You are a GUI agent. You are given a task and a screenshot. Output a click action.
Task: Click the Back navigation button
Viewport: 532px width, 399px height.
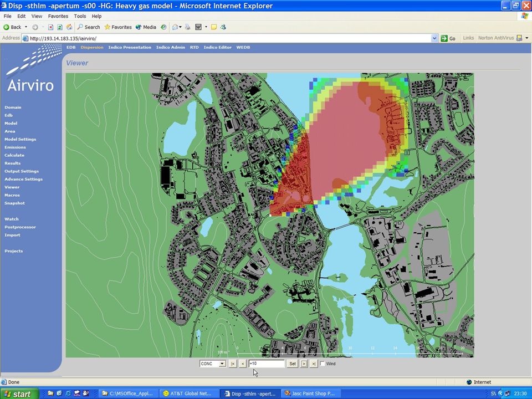click(12, 27)
